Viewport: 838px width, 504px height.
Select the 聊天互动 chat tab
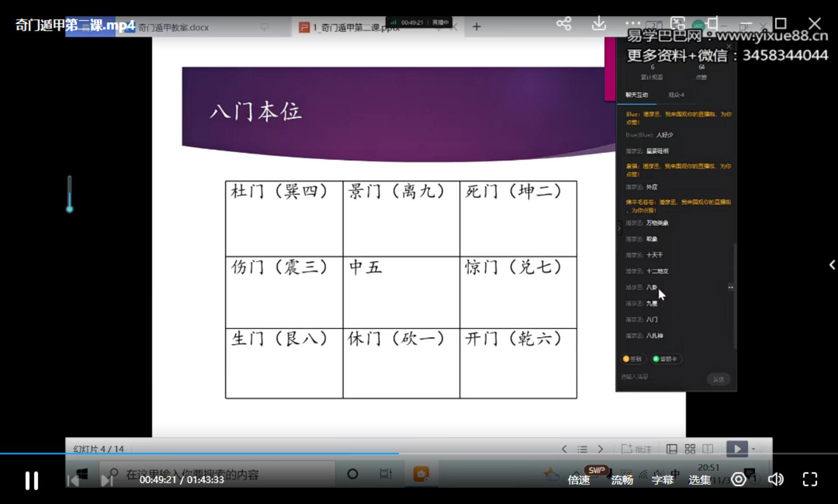pos(637,95)
